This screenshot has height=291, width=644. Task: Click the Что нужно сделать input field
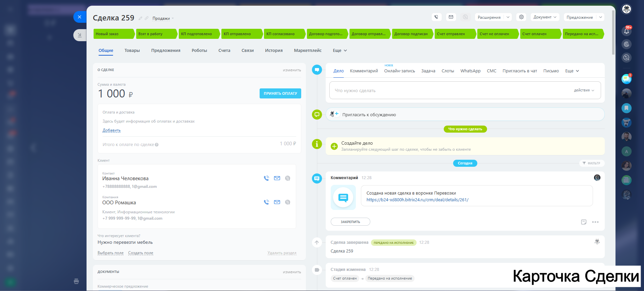(x=449, y=90)
